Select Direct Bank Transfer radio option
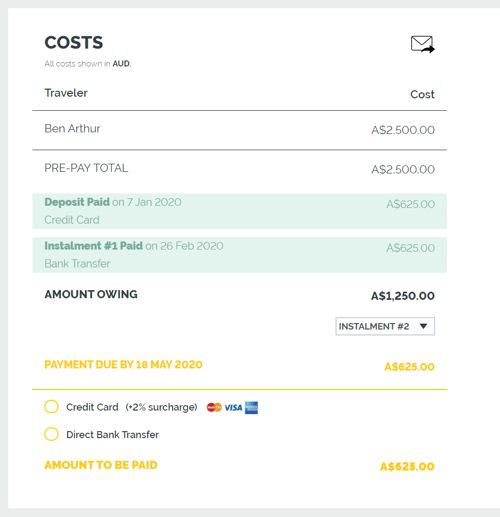500x517 pixels. [51, 434]
